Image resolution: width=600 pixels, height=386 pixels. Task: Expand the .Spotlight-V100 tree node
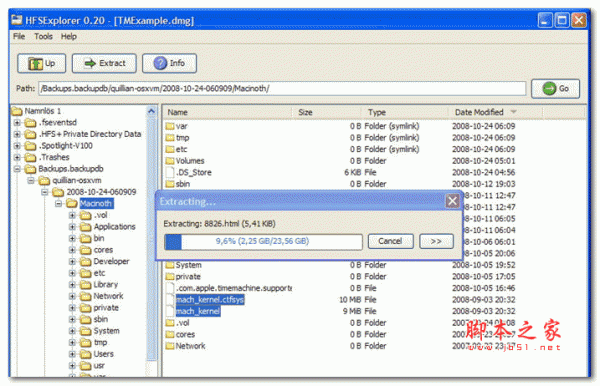pos(17,146)
